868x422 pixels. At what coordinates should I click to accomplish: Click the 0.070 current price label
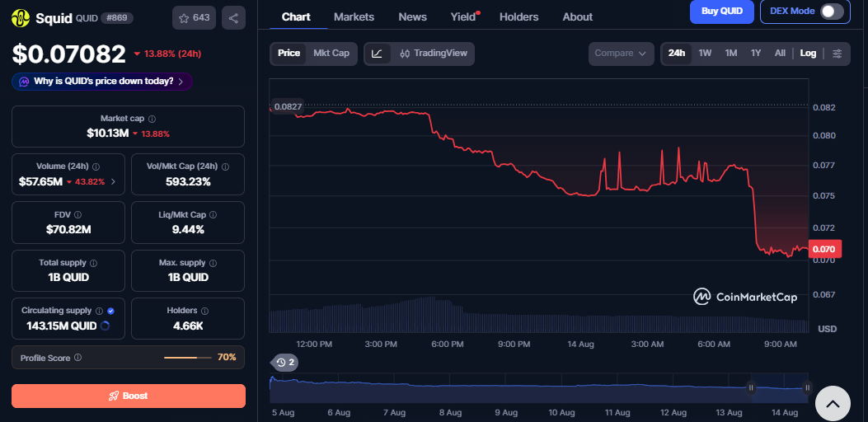coord(825,249)
